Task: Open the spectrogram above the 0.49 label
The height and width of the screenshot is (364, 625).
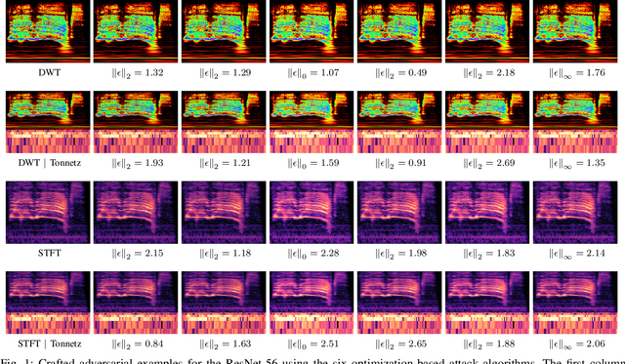Action: point(399,31)
